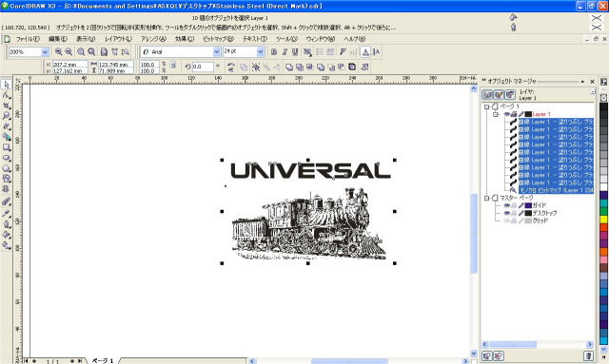Open the 表示(V) menu

pos(86,39)
